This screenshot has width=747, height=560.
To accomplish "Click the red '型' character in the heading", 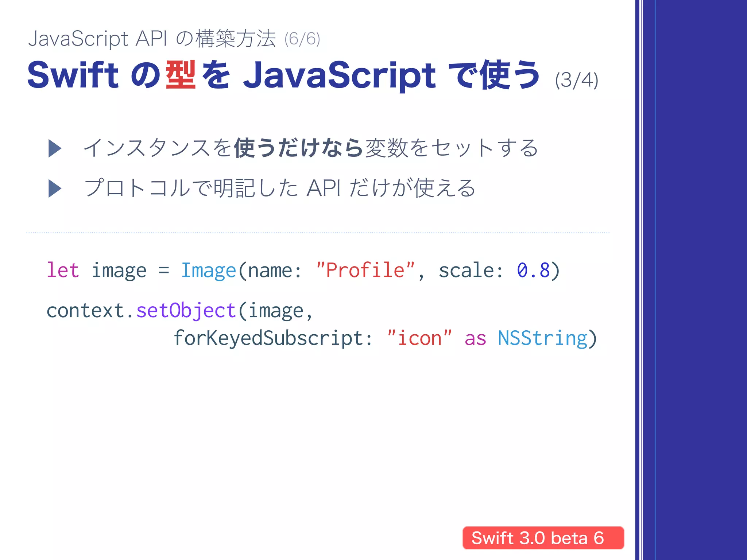I will (x=181, y=75).
